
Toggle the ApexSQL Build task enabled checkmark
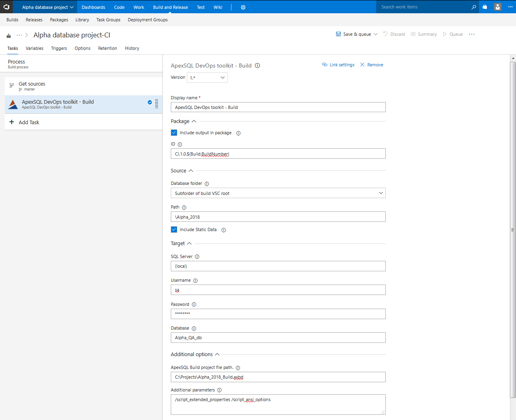pos(150,102)
